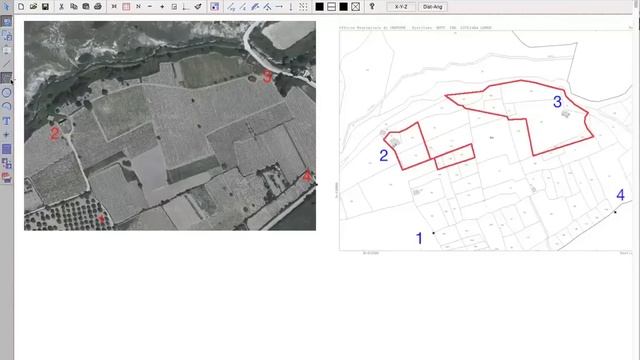This screenshot has height=360, width=640.
Task: Click the paint brush redraw icon
Action: 198,7
